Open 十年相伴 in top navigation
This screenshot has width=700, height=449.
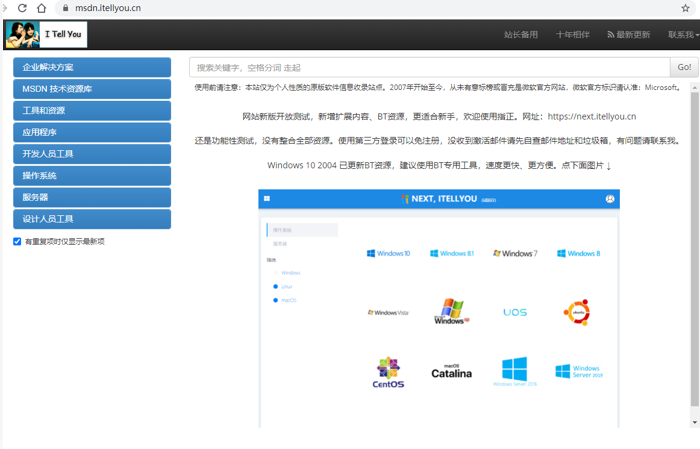573,35
